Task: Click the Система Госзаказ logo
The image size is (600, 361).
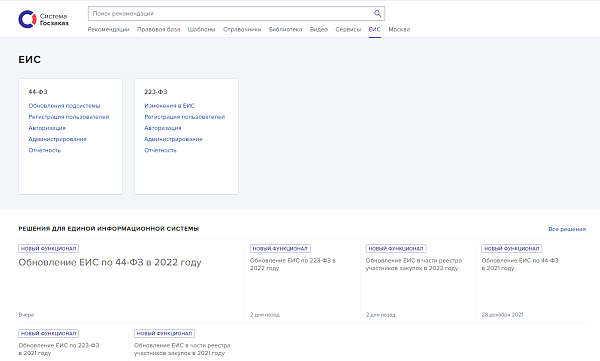Action: [x=43, y=19]
